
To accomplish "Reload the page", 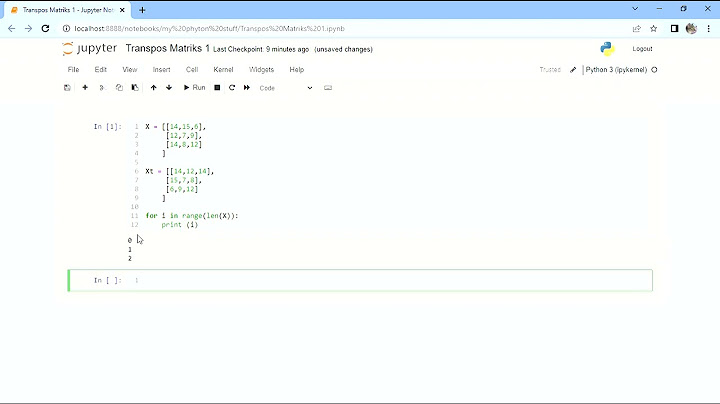I will pos(45,28).
